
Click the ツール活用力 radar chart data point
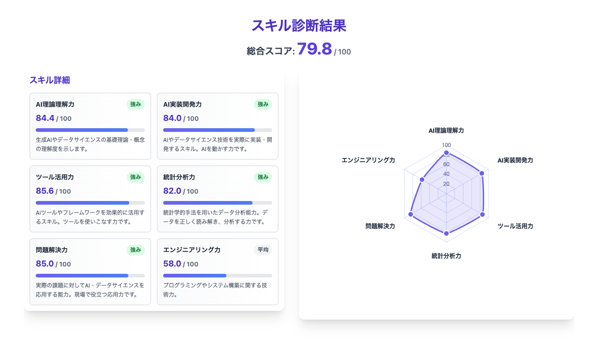(482, 214)
